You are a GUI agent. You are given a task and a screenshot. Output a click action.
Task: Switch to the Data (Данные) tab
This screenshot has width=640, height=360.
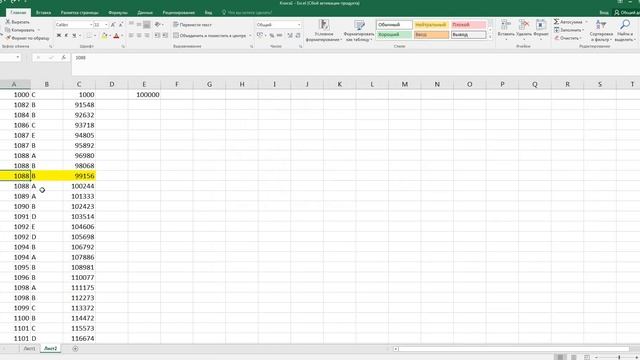[x=145, y=13]
